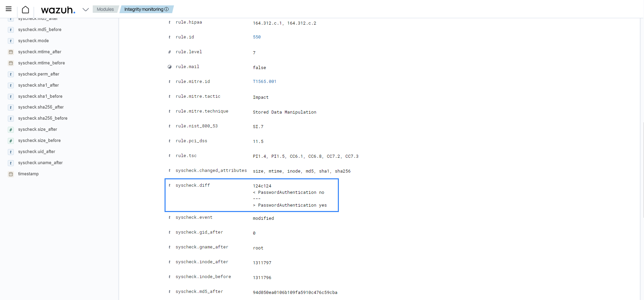Viewport: 644px width, 300px height.
Task: Select the syscheck.uname_after field
Action: click(x=40, y=163)
